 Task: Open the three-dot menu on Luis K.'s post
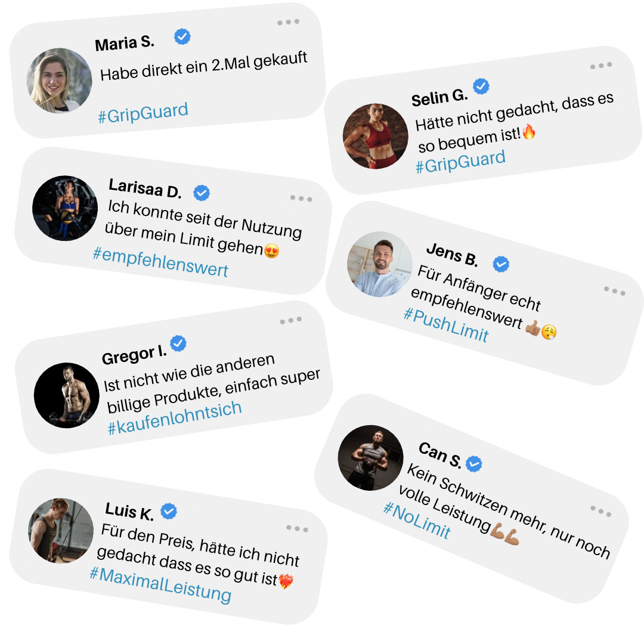pos(297,528)
